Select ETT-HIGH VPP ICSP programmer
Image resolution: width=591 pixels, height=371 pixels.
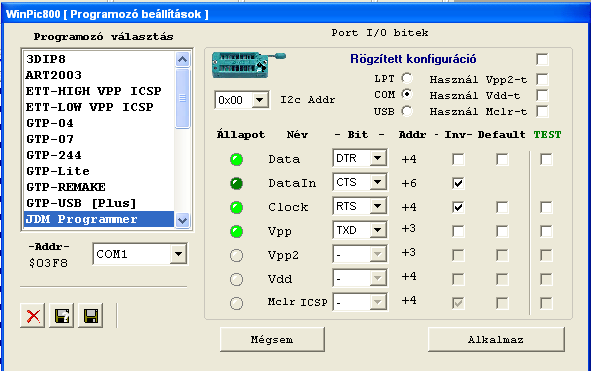coord(99,91)
